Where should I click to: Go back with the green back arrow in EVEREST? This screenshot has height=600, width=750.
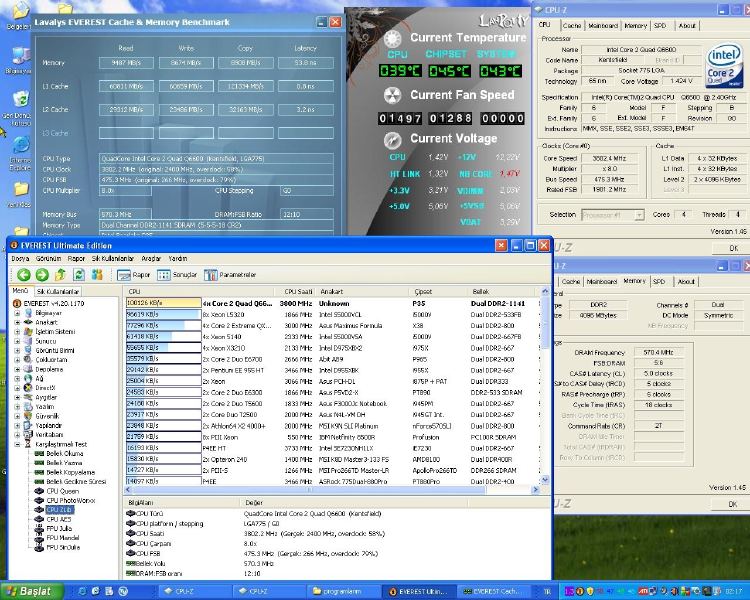(23, 275)
